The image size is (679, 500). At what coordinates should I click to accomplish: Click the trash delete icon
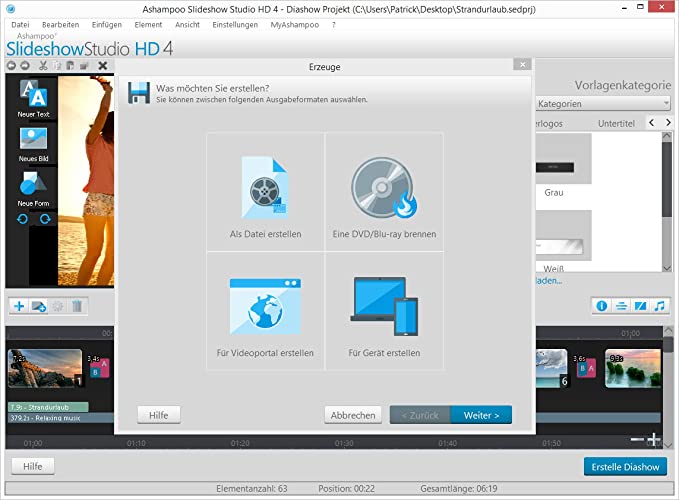click(x=78, y=306)
